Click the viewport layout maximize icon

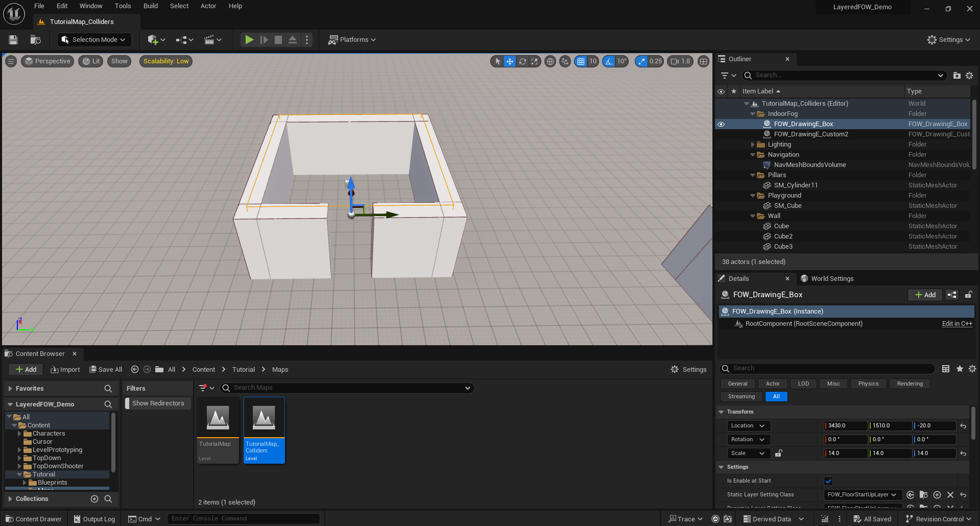pyautogui.click(x=704, y=61)
